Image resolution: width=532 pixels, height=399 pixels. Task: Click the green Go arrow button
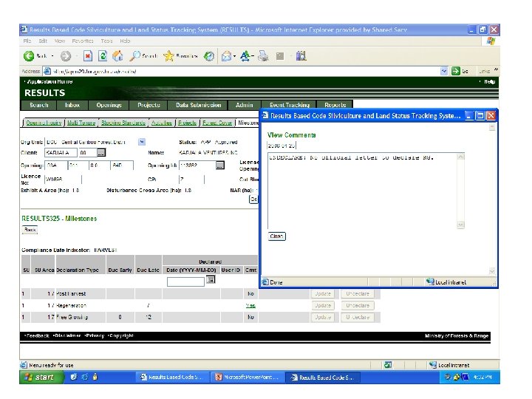click(456, 71)
